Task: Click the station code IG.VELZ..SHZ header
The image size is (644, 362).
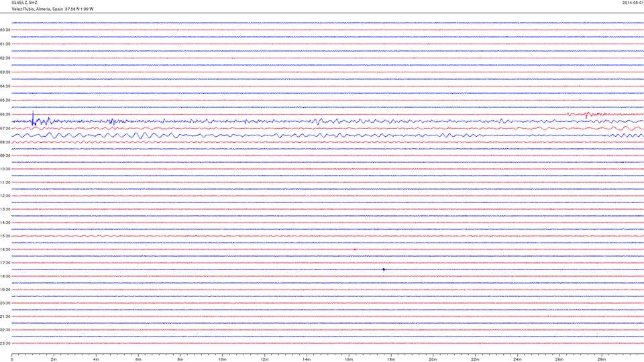Action: (24, 3)
